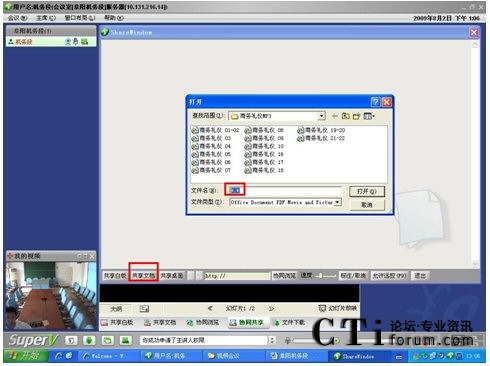Expand the 查找范围 folder dropdown
This screenshot has width=490, height=366.
click(x=321, y=116)
